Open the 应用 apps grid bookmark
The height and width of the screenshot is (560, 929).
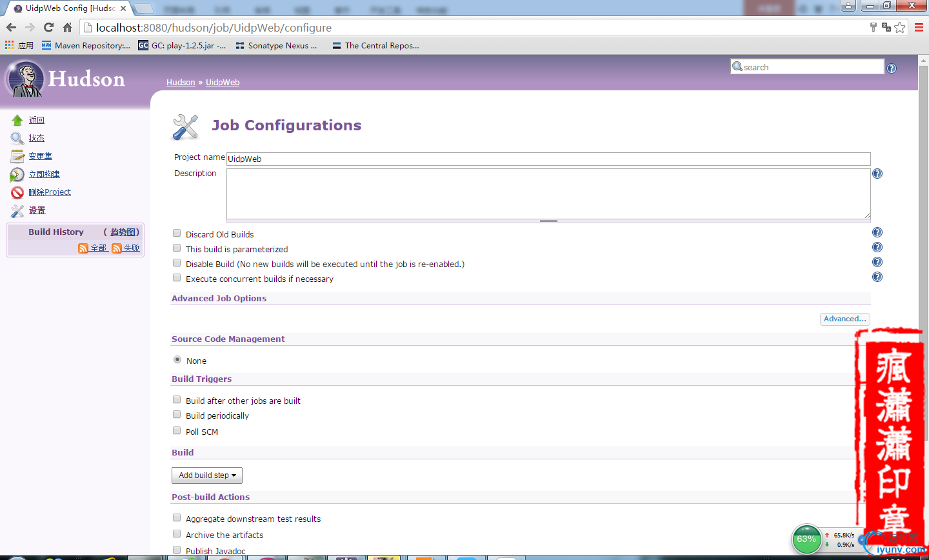pos(19,45)
